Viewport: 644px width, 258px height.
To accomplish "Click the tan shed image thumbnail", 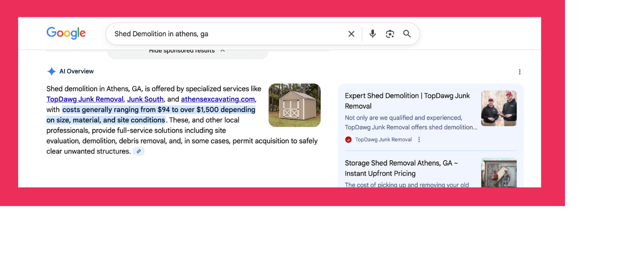I will (x=295, y=105).
